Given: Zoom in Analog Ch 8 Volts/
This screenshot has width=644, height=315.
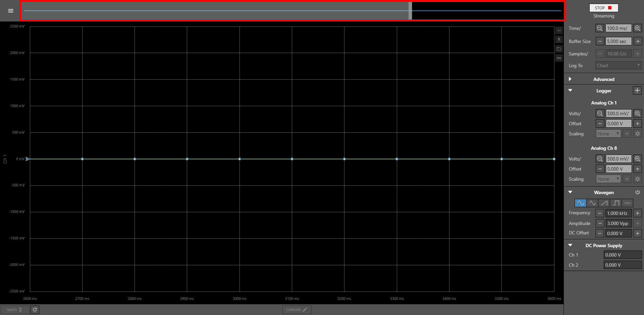Looking at the screenshot, I should 638,159.
